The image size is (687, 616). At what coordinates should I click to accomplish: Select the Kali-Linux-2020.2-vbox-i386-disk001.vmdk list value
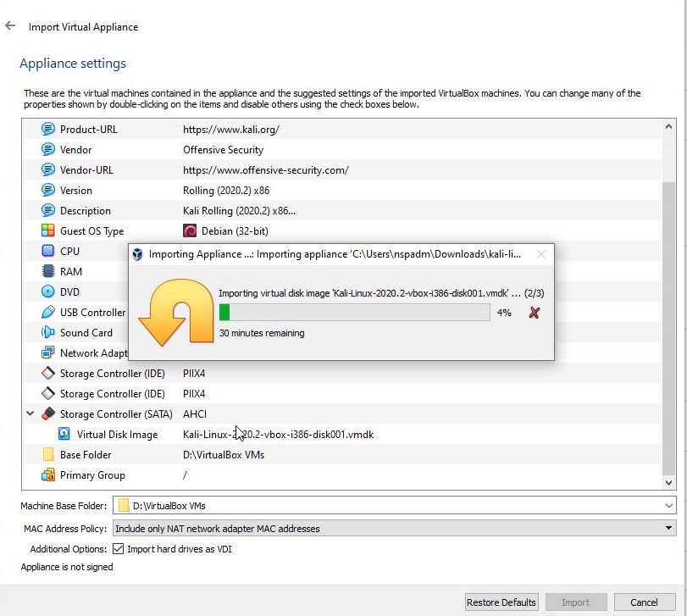(x=278, y=435)
